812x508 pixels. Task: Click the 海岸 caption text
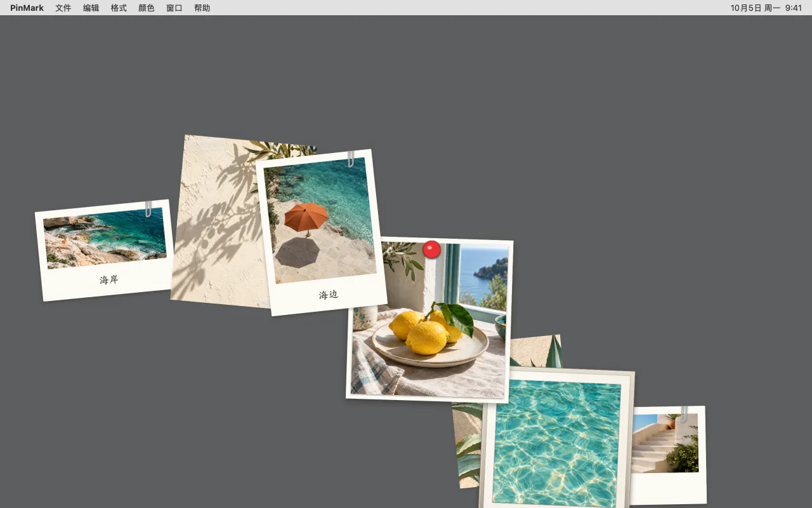[x=109, y=279]
